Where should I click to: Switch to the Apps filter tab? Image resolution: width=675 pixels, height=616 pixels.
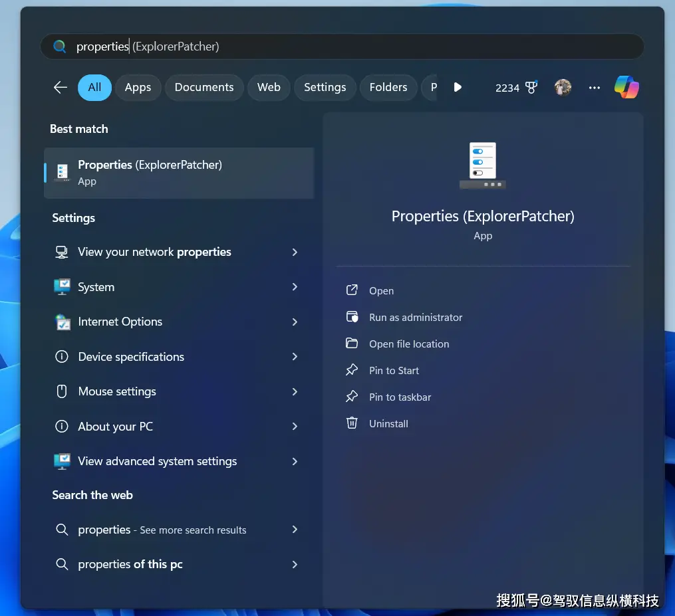click(138, 87)
